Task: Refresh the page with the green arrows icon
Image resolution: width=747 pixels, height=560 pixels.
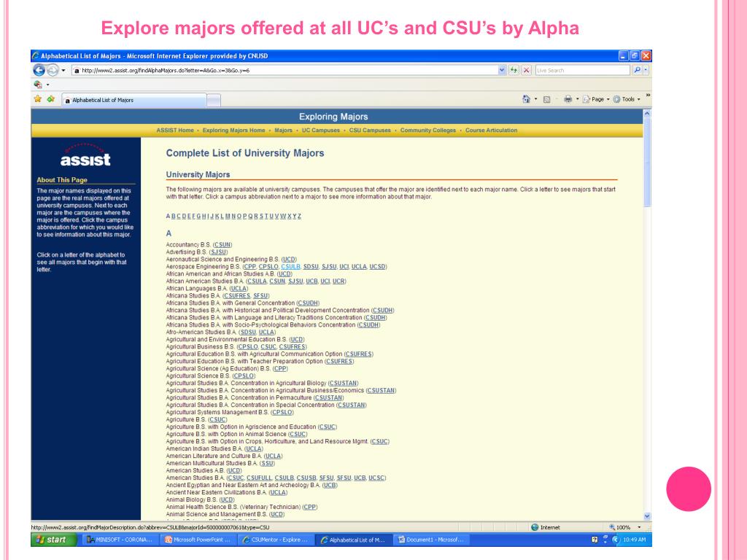Action: point(514,71)
